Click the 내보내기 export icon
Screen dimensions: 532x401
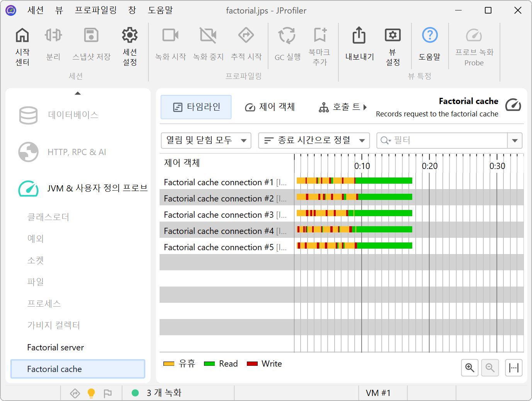coord(359,36)
